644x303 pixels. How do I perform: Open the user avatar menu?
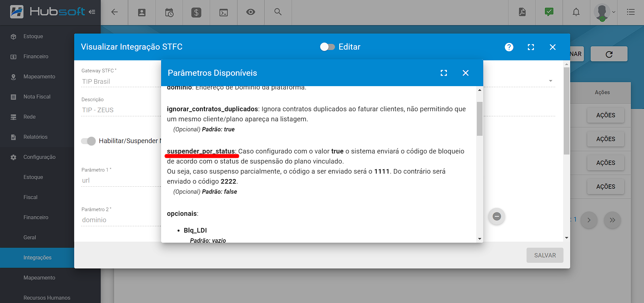604,12
